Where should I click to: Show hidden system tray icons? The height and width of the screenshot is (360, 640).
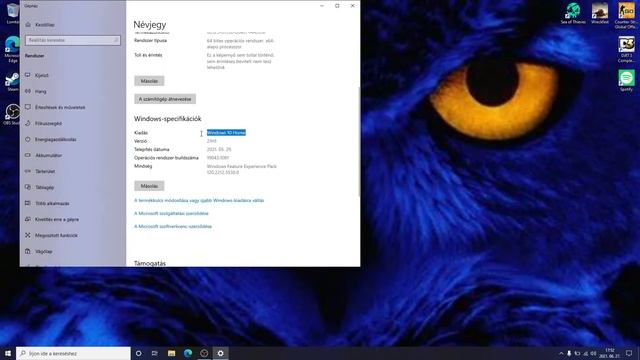[x=561, y=353]
